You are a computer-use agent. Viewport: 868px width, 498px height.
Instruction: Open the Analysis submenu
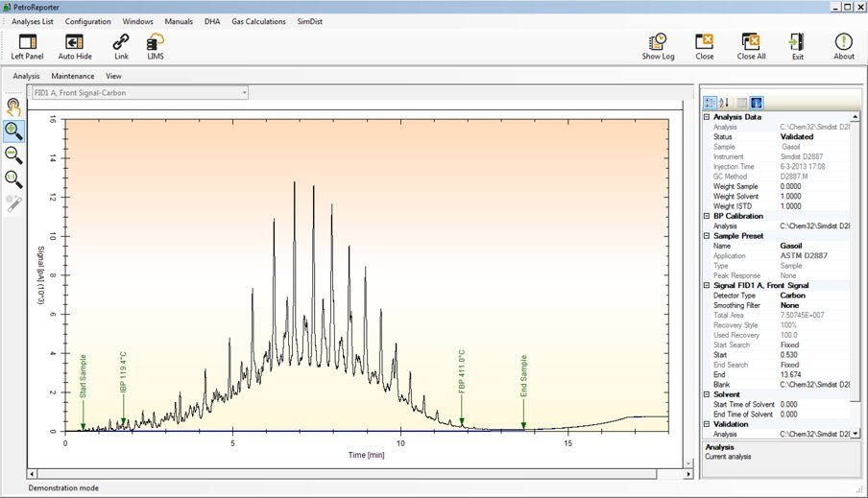point(26,76)
